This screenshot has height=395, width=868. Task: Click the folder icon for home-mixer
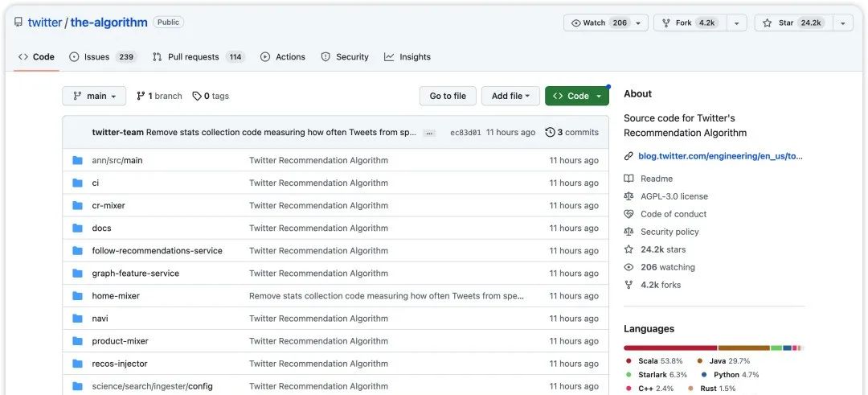tap(77, 296)
